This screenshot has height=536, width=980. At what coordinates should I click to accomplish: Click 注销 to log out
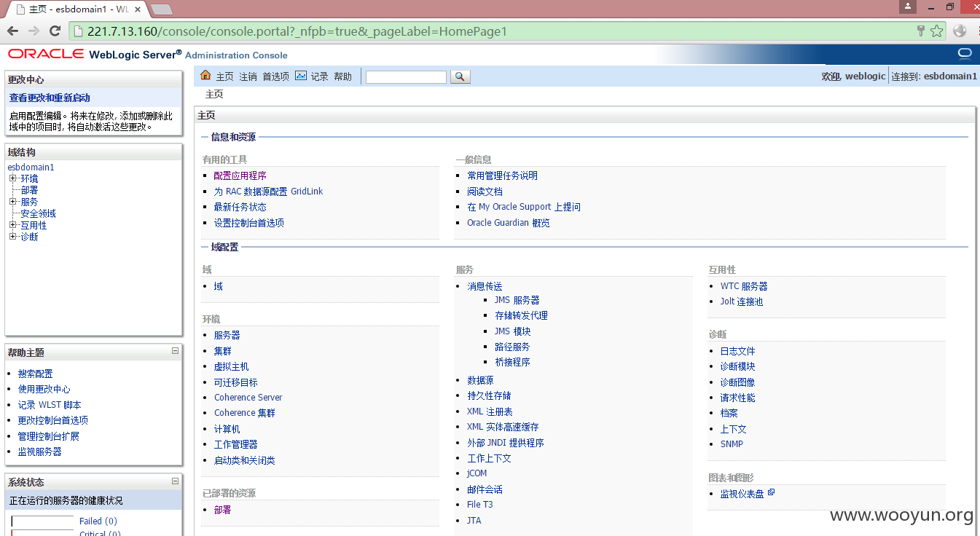tap(248, 76)
